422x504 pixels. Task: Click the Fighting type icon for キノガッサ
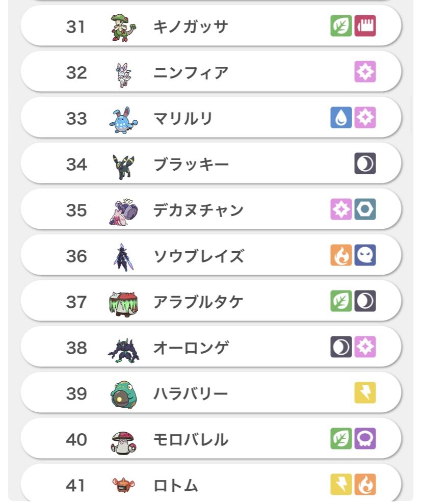pos(365,26)
